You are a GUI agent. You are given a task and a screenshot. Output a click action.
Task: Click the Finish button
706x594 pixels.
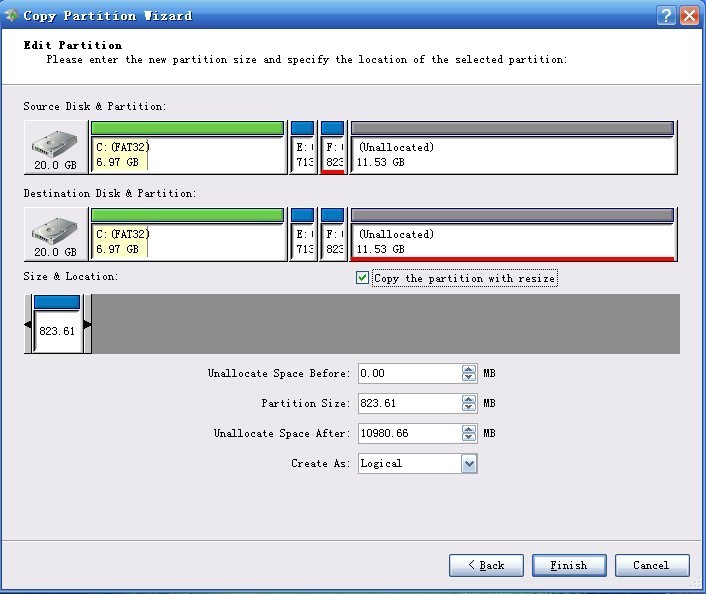[568, 565]
